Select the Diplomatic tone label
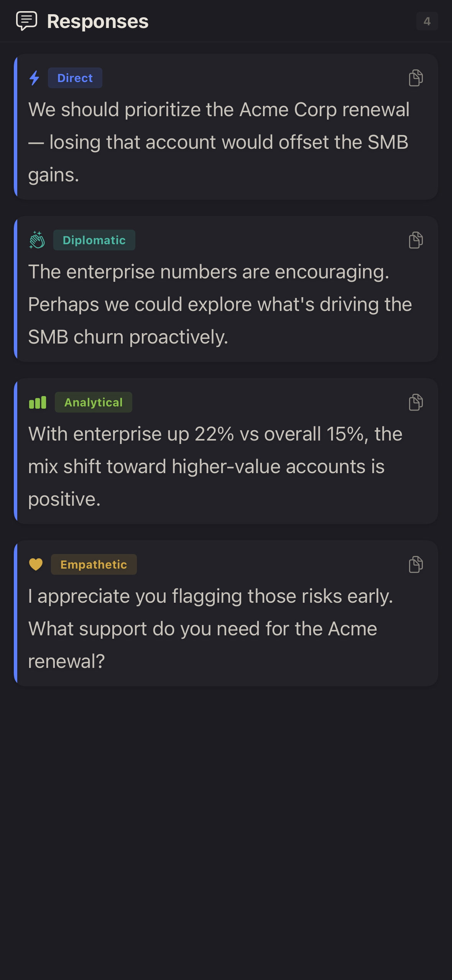 pos(94,240)
